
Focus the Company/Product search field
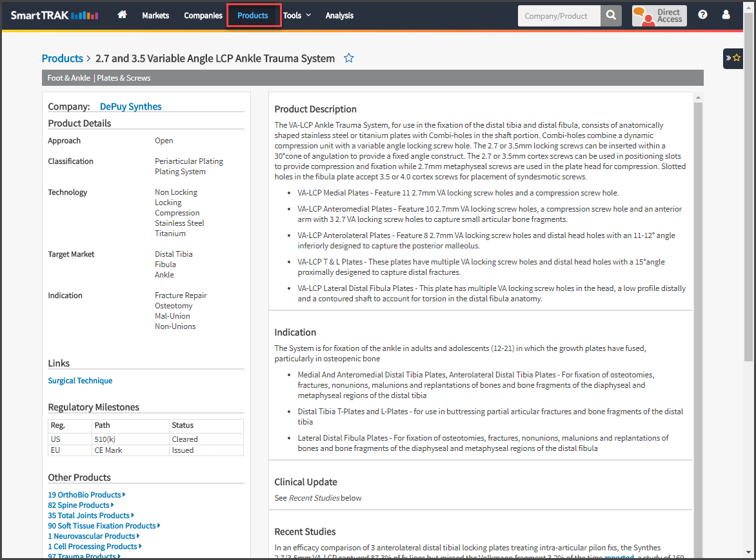[559, 15]
